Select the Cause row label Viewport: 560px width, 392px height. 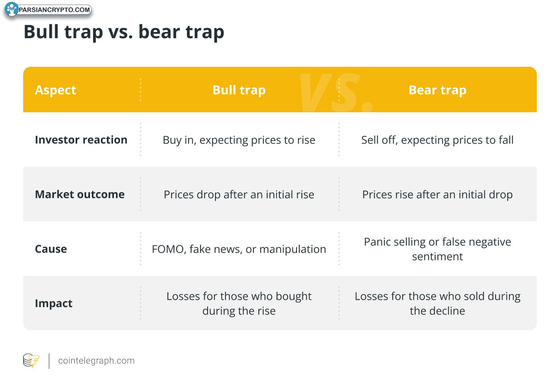click(x=51, y=249)
